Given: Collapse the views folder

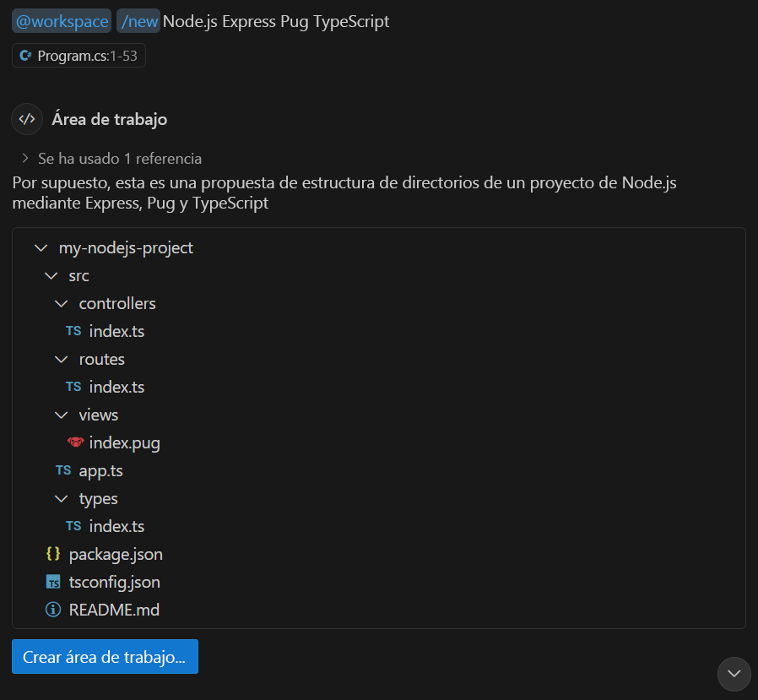Looking at the screenshot, I should (x=61, y=415).
